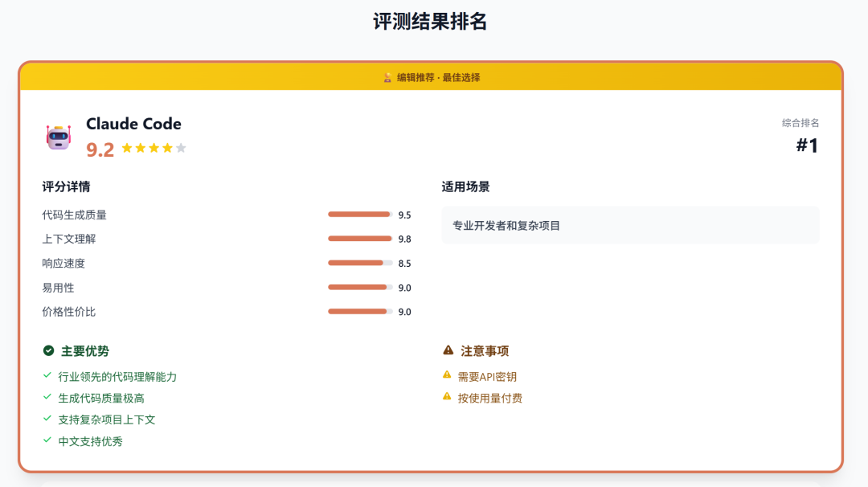Click the text 需要API密钥

[x=487, y=377]
